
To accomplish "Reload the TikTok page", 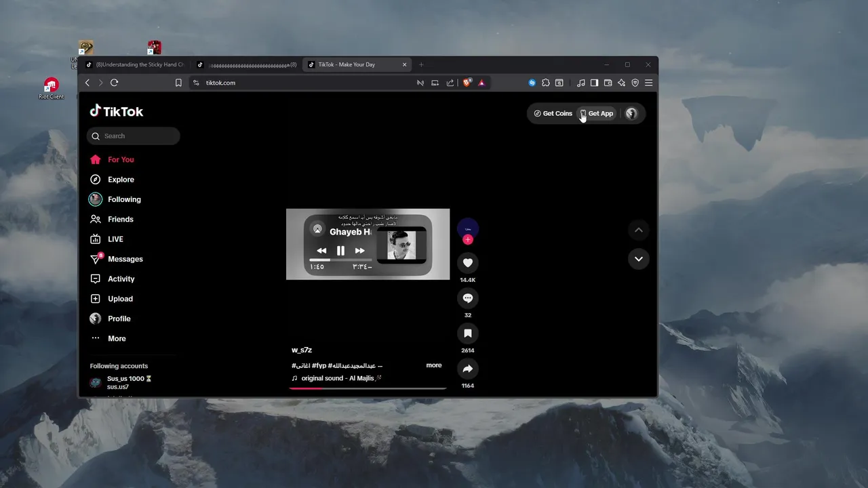I will (x=114, y=83).
